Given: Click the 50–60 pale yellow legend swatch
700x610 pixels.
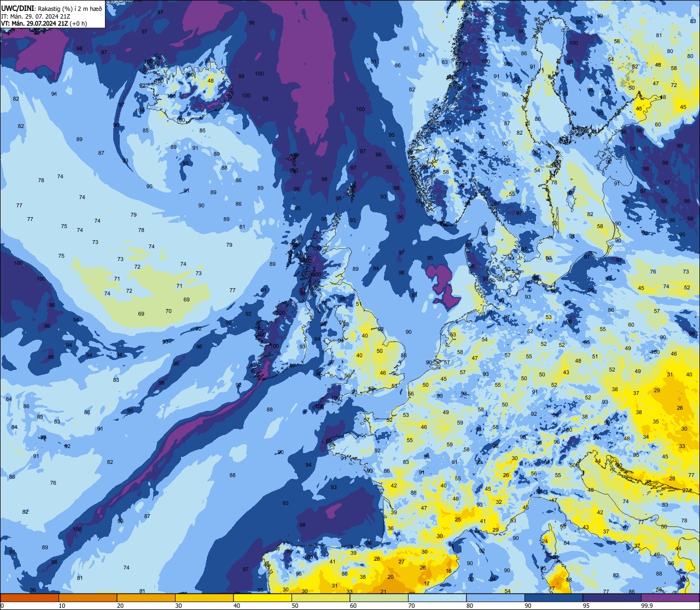Looking at the screenshot, I should (x=320, y=597).
